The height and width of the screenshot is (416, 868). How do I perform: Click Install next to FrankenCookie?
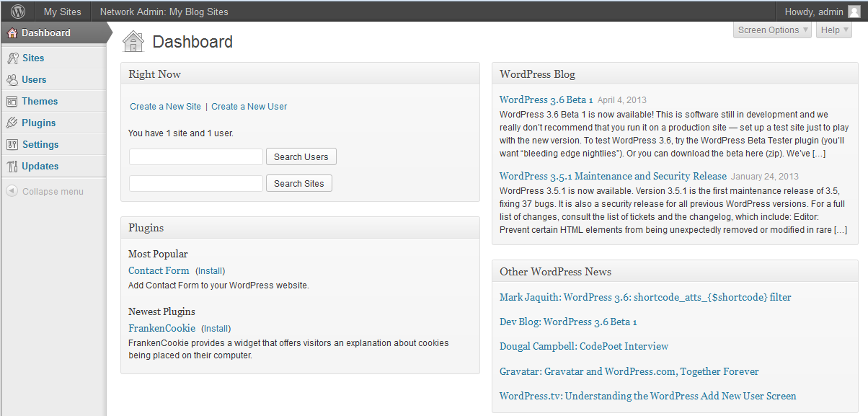point(216,329)
